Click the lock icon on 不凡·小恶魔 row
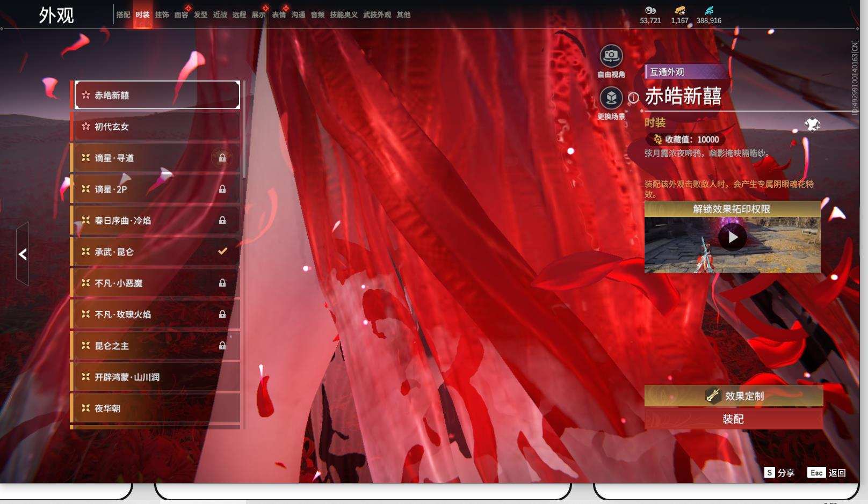The width and height of the screenshot is (868, 504). 222,283
